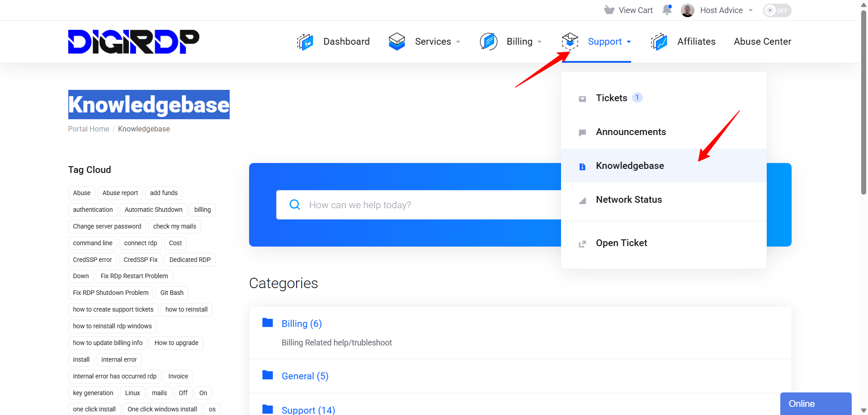
Task: Click the how to create support tickets tag
Action: click(x=113, y=309)
